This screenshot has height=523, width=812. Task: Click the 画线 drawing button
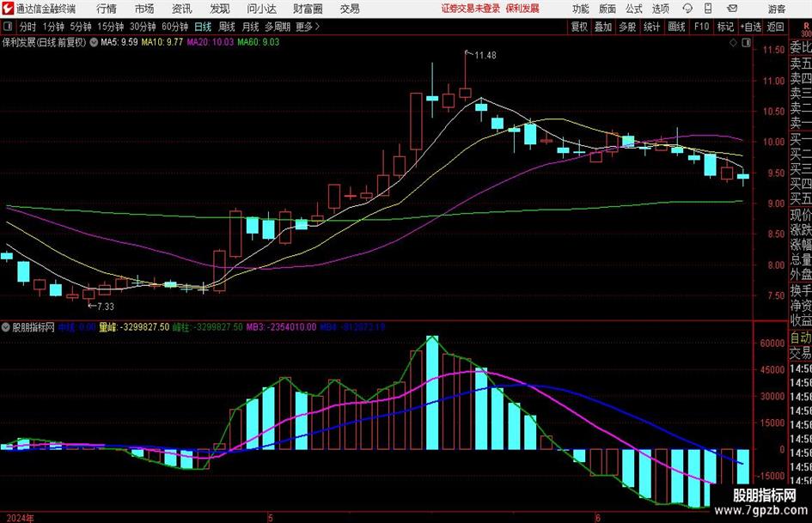676,27
